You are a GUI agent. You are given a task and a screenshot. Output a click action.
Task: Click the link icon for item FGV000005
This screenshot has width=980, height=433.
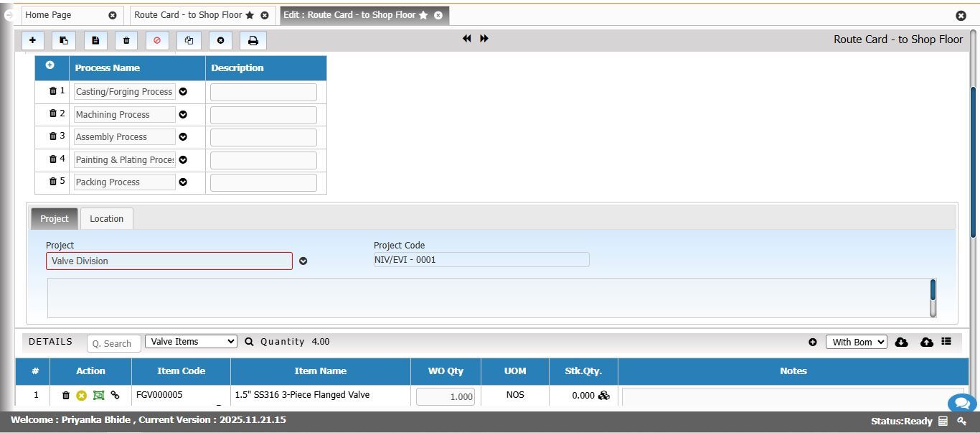115,395
